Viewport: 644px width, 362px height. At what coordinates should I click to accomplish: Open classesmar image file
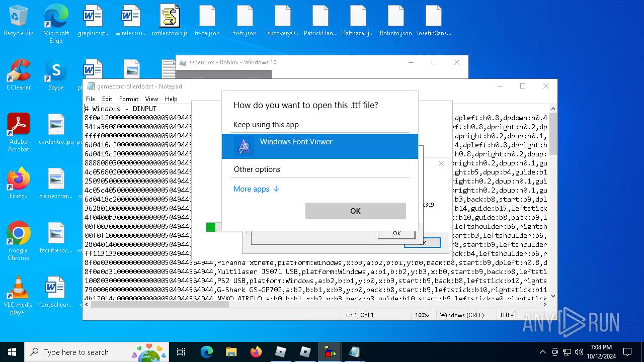click(56, 184)
